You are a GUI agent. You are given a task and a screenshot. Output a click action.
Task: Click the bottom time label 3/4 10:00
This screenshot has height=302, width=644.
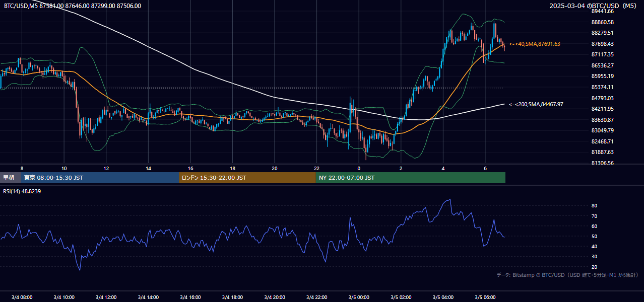pyautogui.click(x=64, y=297)
